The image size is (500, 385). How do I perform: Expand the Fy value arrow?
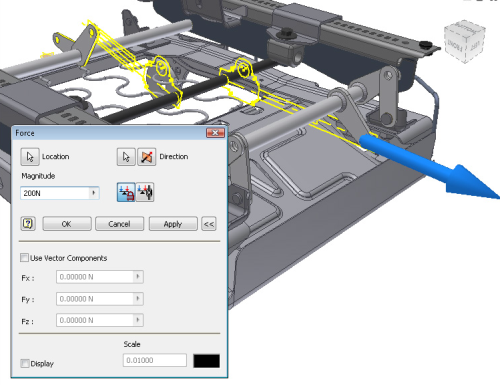(138, 299)
